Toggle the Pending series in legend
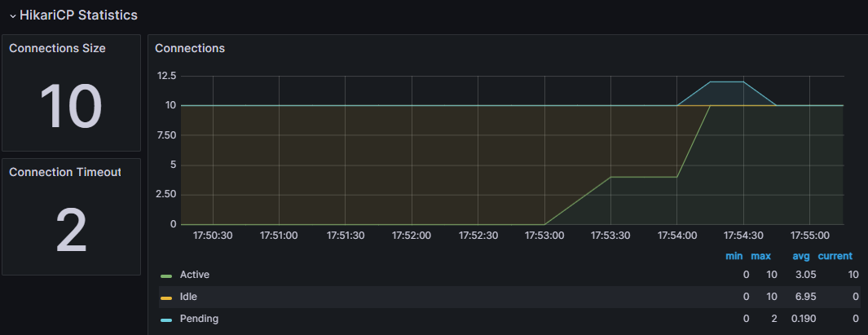Screen dimensions: 868x335 click(200, 319)
